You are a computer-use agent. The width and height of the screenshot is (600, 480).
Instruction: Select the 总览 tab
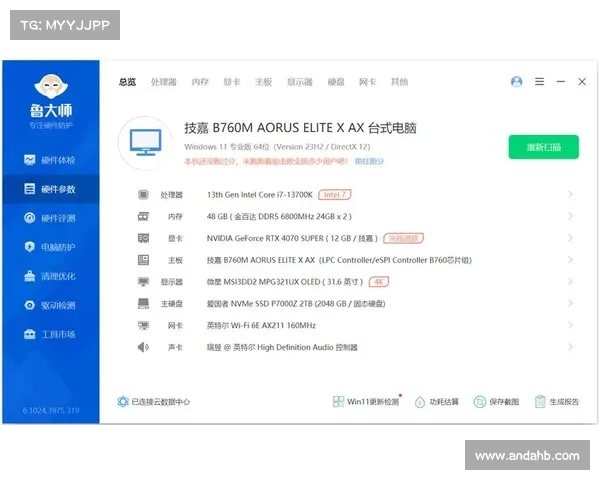tap(127, 82)
